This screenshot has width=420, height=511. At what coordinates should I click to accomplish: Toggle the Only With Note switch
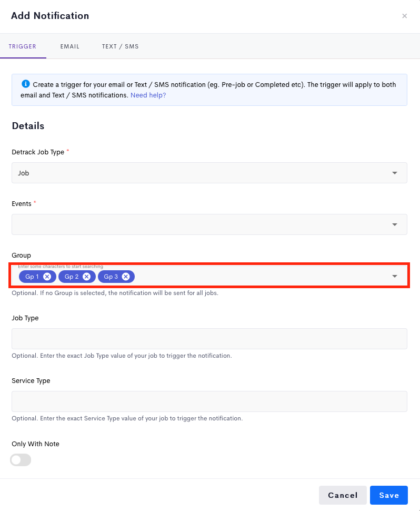tap(21, 460)
